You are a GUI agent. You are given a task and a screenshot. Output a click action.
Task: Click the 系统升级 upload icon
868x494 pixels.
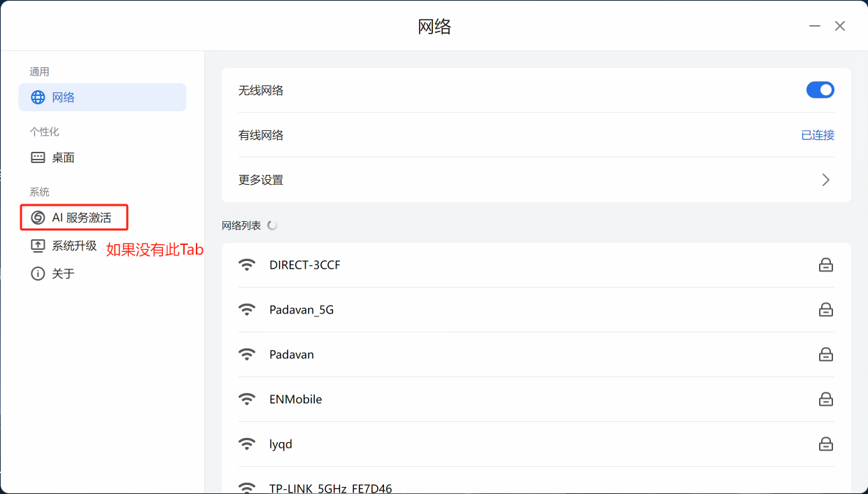click(38, 246)
